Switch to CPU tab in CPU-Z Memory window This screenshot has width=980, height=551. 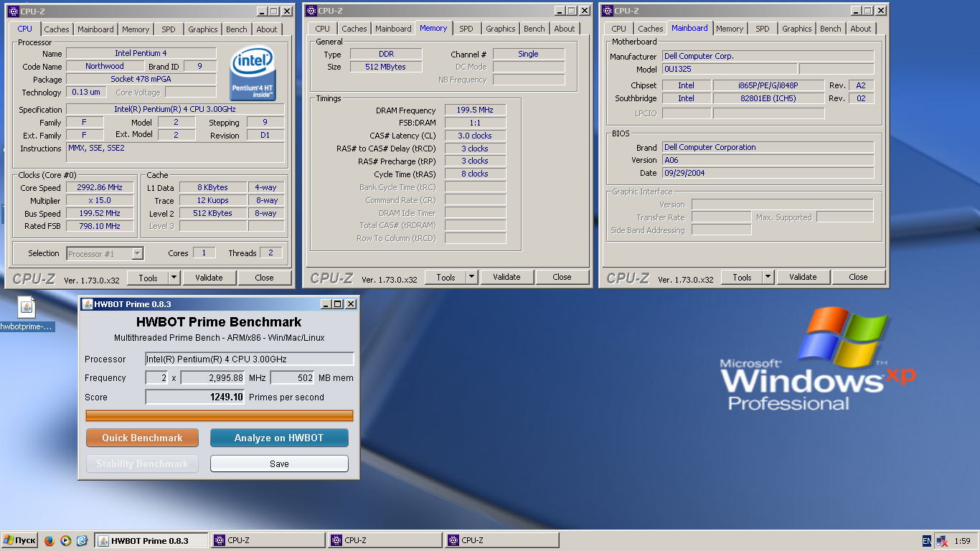[323, 29]
